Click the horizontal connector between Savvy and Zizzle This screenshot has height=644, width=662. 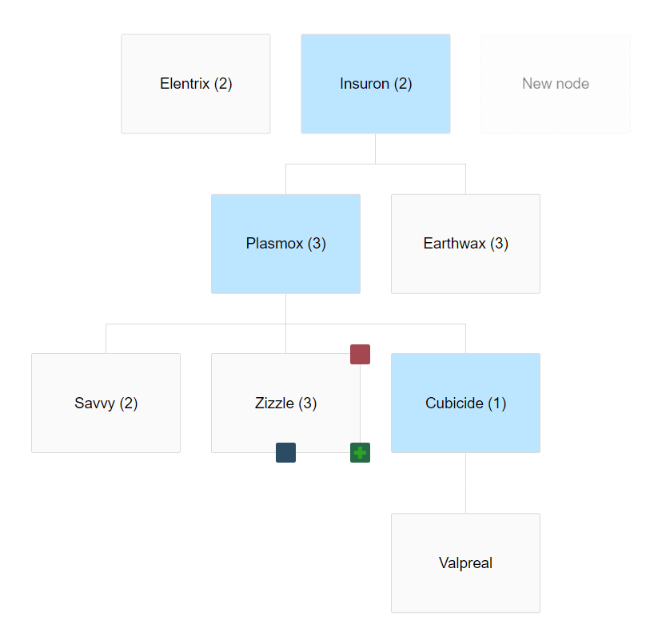[x=196, y=324]
